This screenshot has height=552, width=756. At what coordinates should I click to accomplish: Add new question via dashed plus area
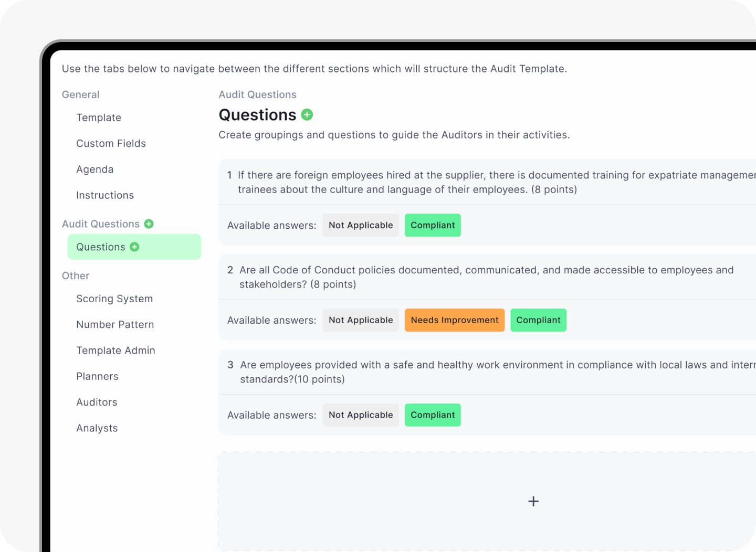(x=533, y=501)
